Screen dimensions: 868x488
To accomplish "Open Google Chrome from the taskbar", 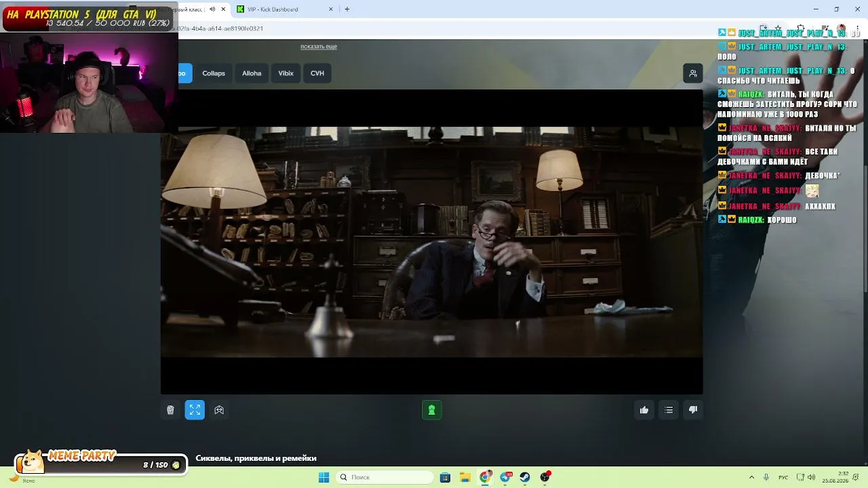I will [x=485, y=477].
